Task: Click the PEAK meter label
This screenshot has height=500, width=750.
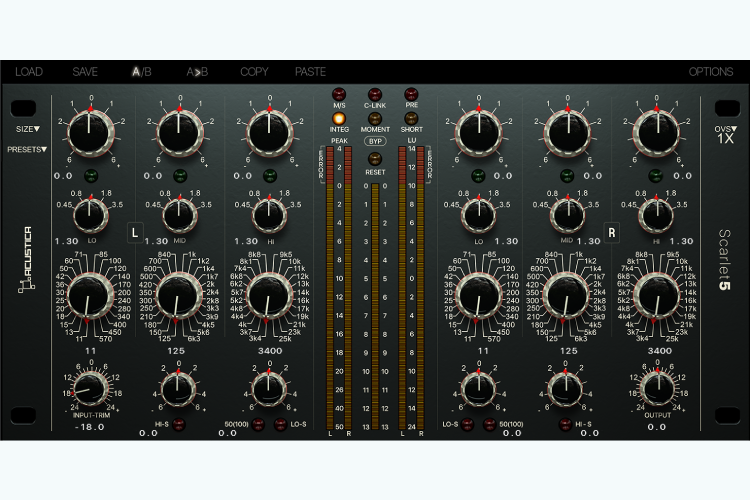Action: pyautogui.click(x=339, y=141)
